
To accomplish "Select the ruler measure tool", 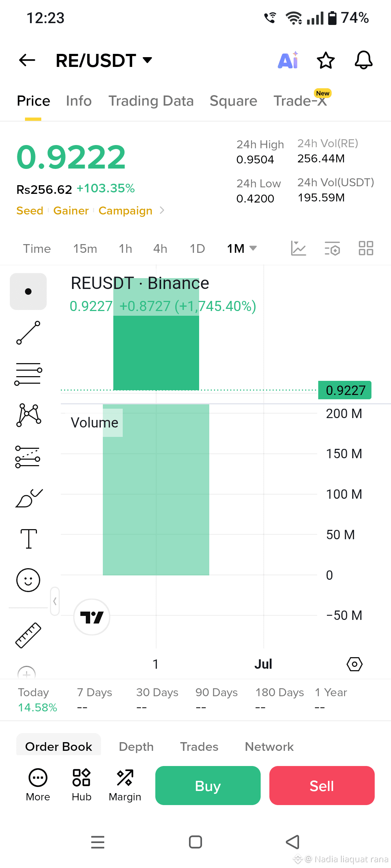I will point(28,635).
